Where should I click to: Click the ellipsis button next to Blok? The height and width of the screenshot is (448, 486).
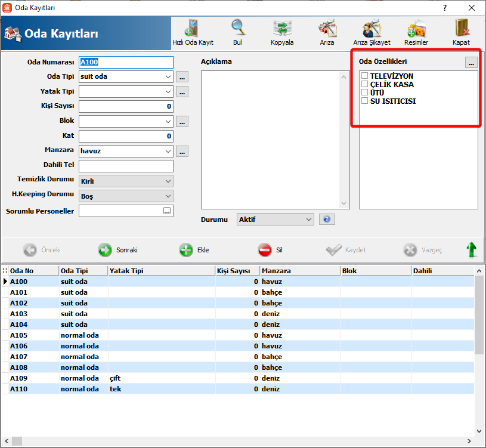coord(182,122)
